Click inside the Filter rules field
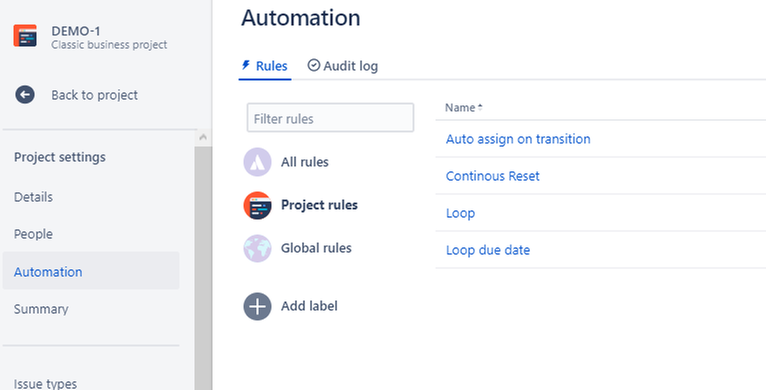Image resolution: width=766 pixels, height=390 pixels. [330, 118]
